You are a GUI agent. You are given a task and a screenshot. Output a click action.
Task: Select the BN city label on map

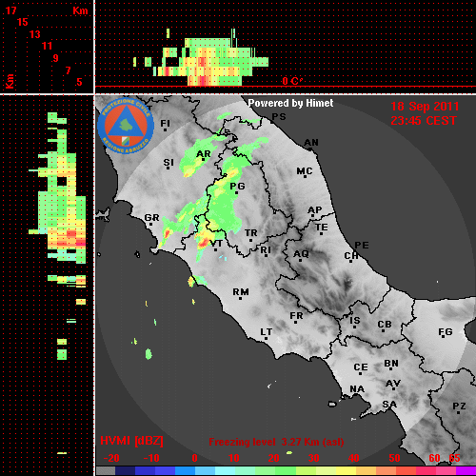click(391, 364)
